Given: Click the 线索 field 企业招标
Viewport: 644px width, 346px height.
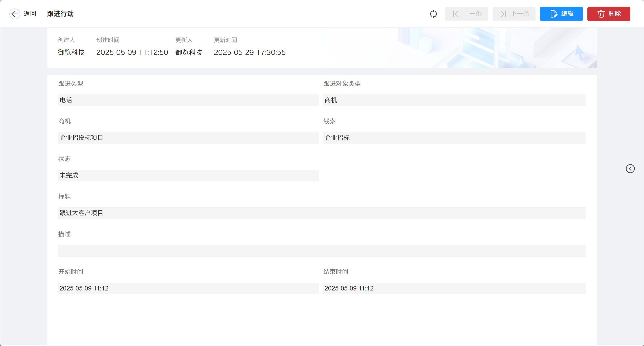Looking at the screenshot, I should 455,138.
